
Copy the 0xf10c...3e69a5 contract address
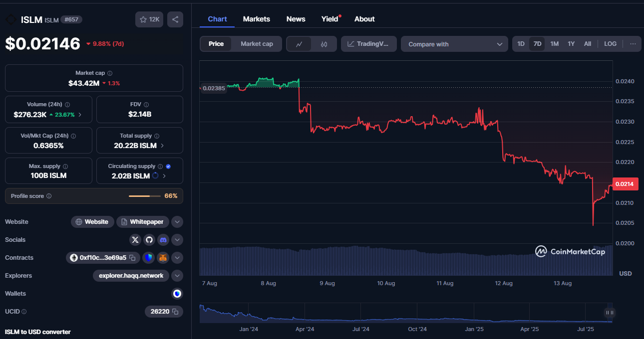click(x=133, y=258)
